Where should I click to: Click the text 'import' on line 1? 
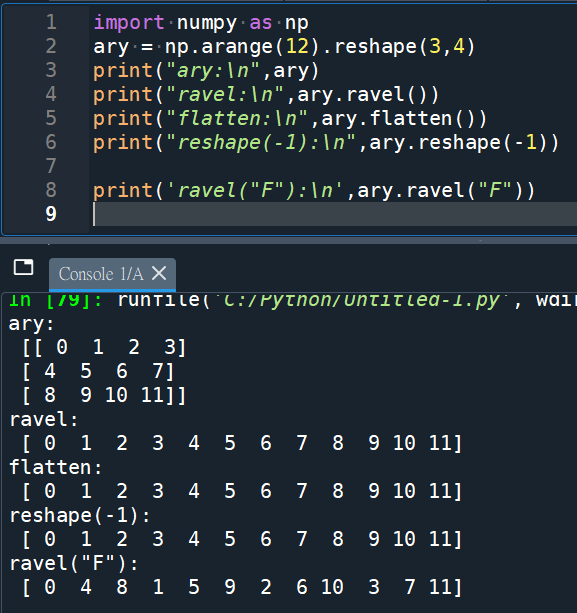pos(129,22)
